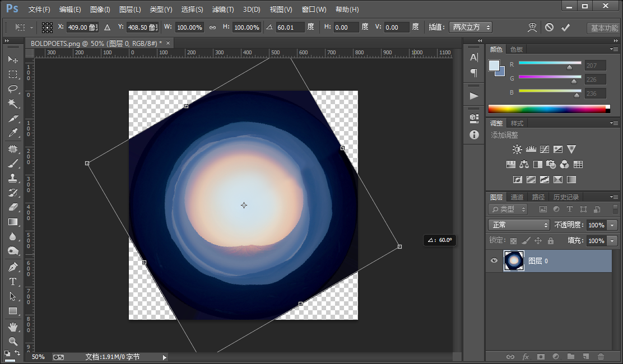623x364 pixels.
Task: Add a layer mask
Action: point(540,357)
